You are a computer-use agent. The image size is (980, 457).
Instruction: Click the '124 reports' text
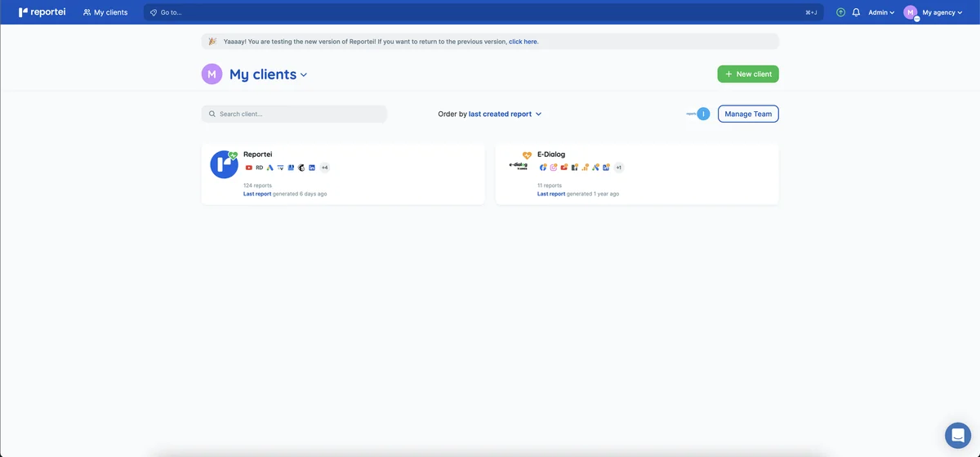(x=257, y=186)
